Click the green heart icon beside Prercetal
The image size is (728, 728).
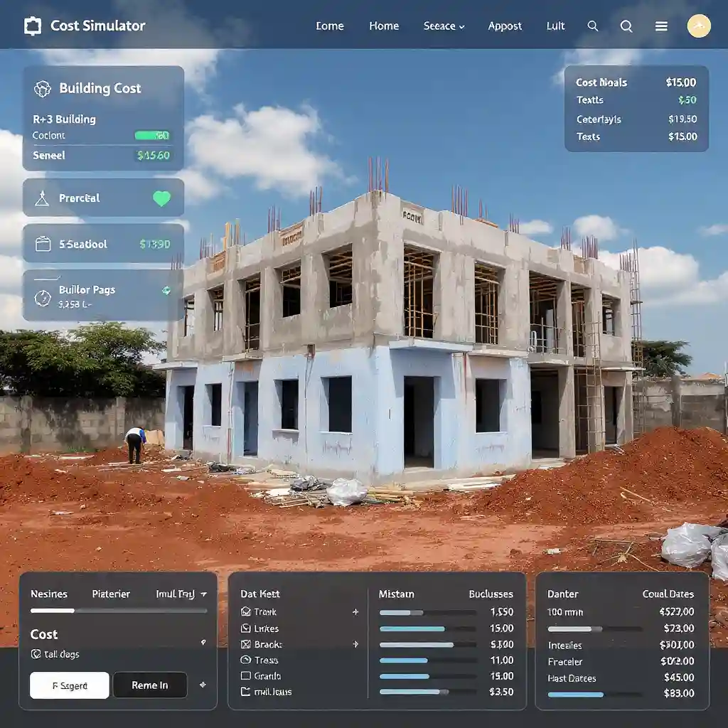(162, 198)
